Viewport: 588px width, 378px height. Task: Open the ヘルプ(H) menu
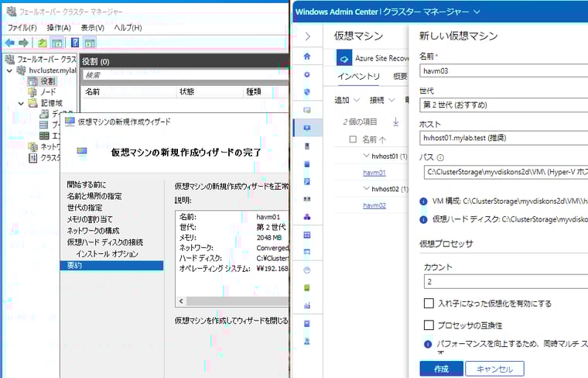(128, 28)
